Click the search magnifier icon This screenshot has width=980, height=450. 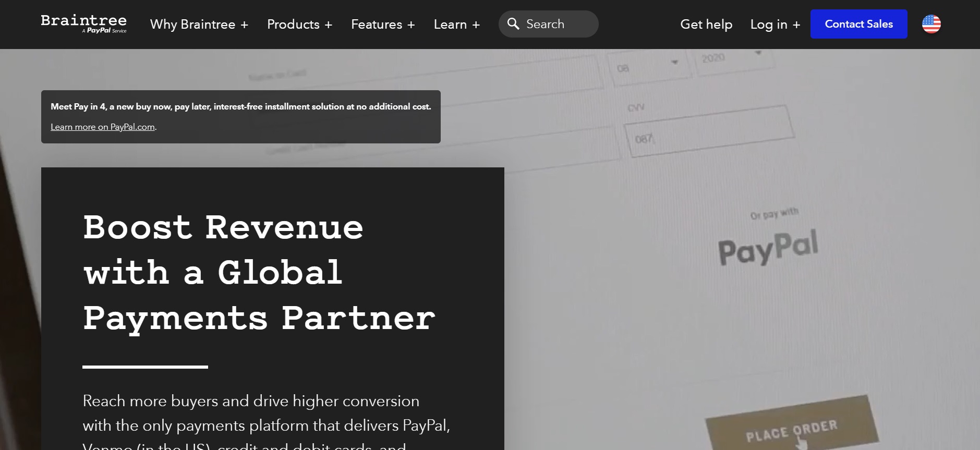pos(513,24)
